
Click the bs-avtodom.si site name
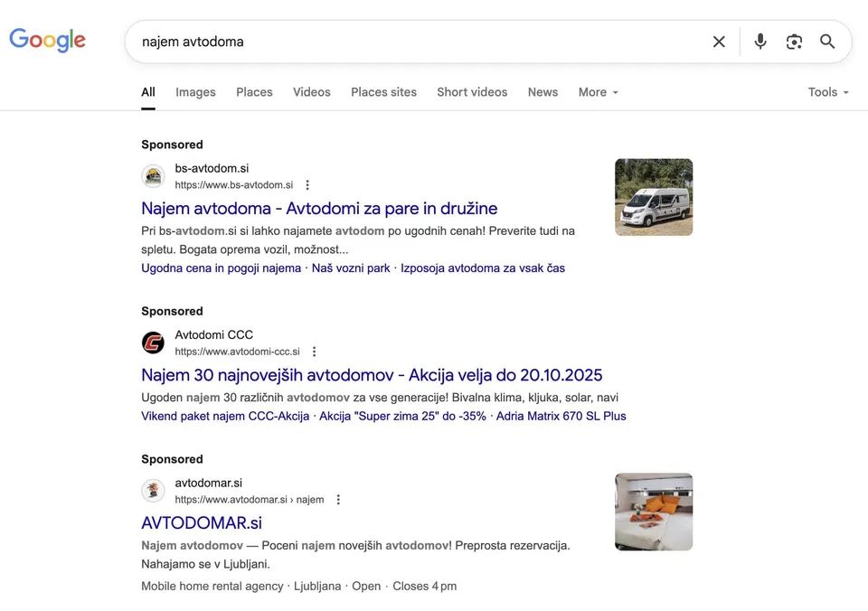212,168
